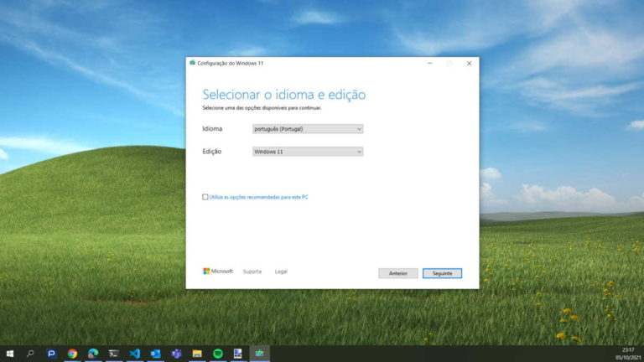The width and height of the screenshot is (644, 362).
Task: Open the Windows Start menu
Action: click(x=10, y=354)
